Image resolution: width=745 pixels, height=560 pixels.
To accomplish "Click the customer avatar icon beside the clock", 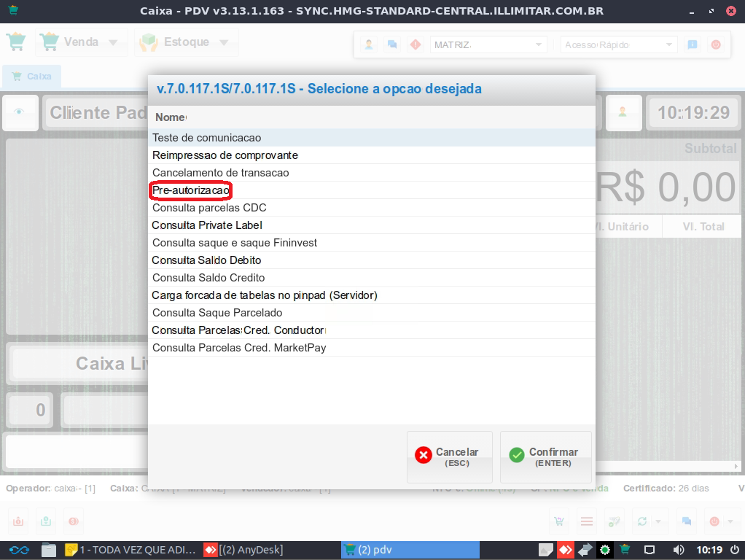I will pyautogui.click(x=623, y=112).
